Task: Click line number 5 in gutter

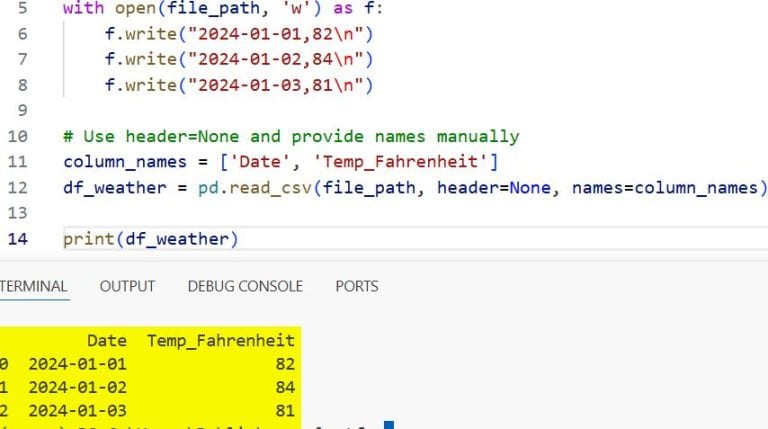Action: 23,8
